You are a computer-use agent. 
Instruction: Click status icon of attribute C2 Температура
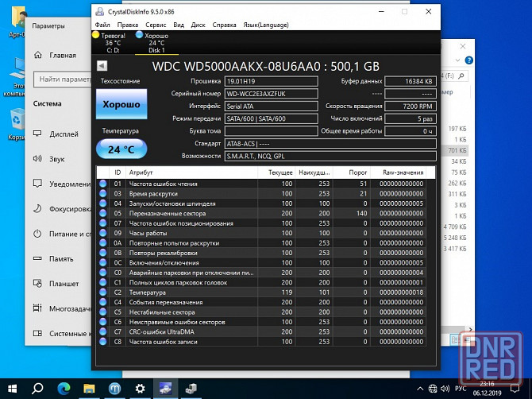coord(102,292)
